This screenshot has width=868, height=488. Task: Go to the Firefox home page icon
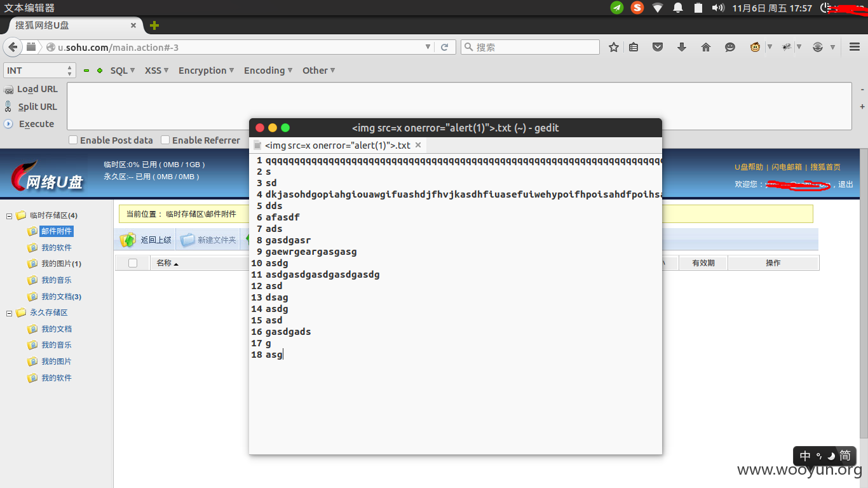(706, 47)
